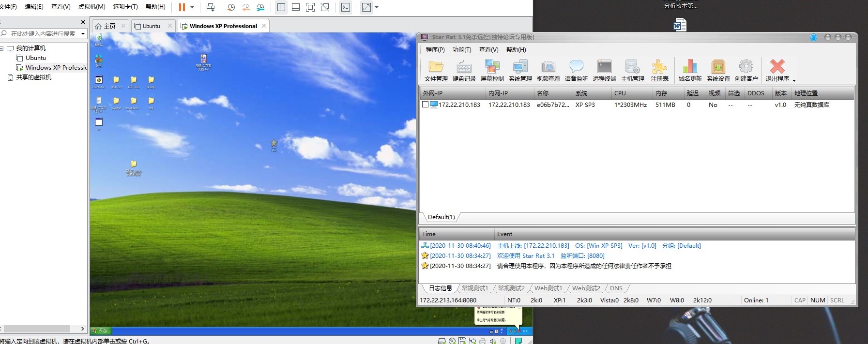Revert virtual machine to the previous snapshot
The width and height of the screenshot is (868, 344).
point(246,7)
